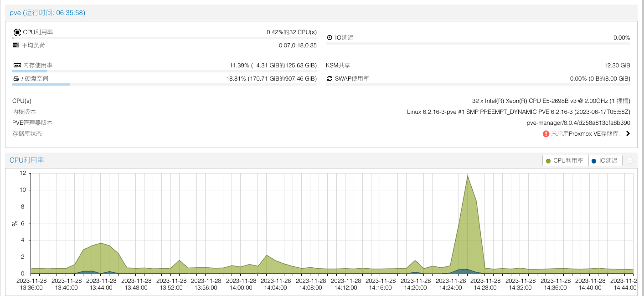Toggle CPU利用率 series in chart legend
The image size is (644, 296).
[565, 161]
